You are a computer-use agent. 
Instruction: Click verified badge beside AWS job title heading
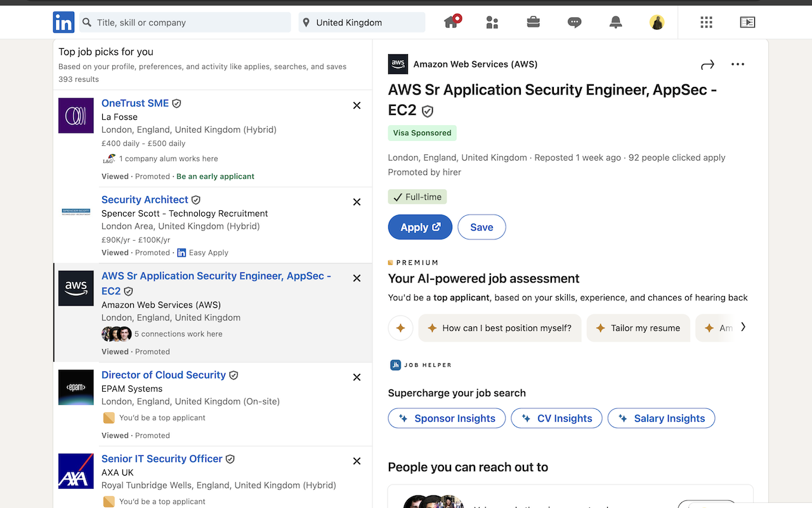[428, 111]
